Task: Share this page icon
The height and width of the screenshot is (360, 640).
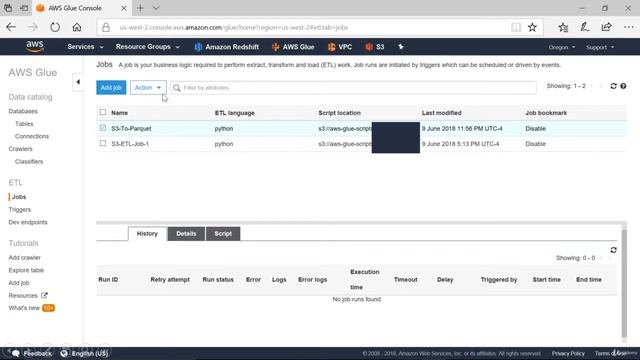Action: [x=607, y=27]
